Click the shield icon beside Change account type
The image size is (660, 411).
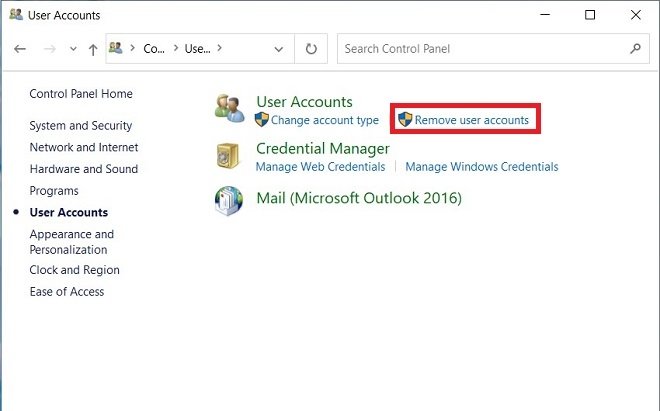(x=262, y=120)
